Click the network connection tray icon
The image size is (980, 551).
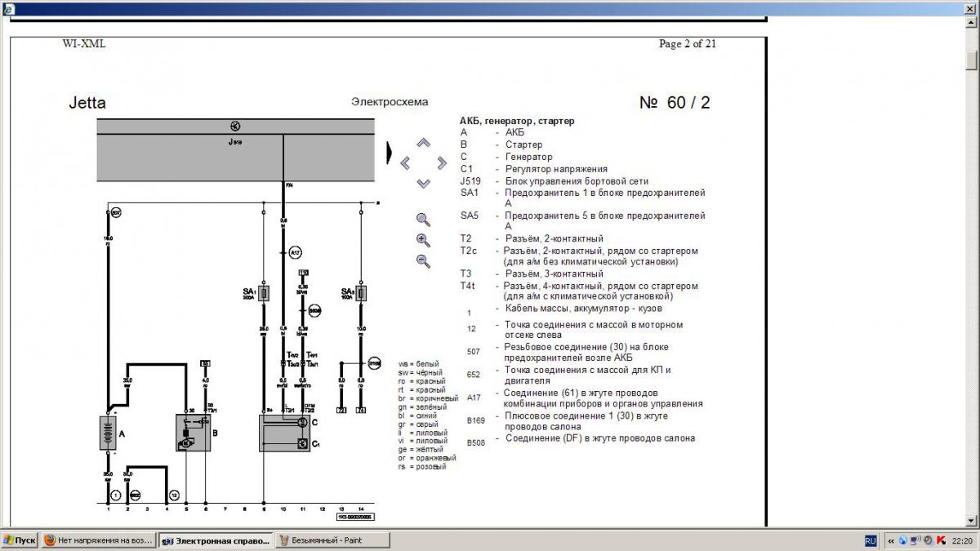point(915,540)
